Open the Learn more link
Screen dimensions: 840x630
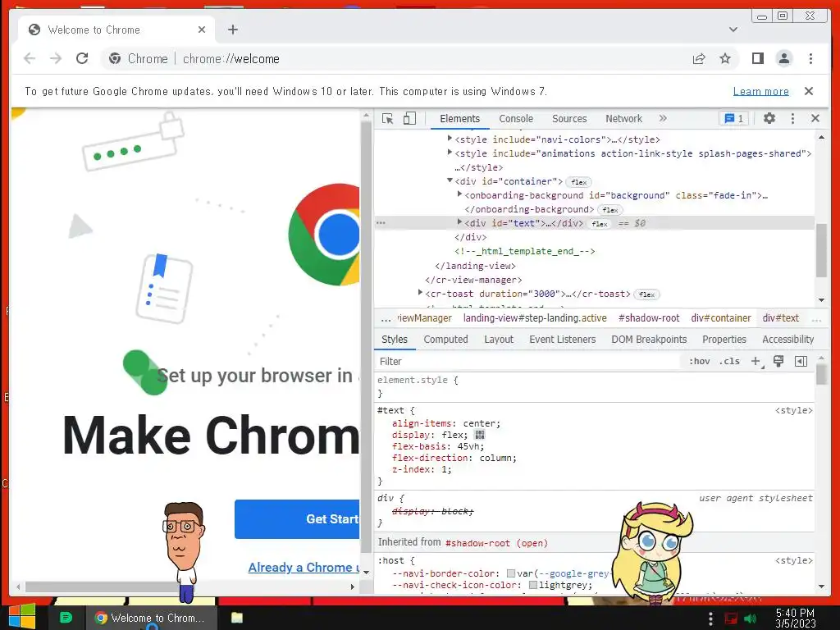[x=760, y=91]
